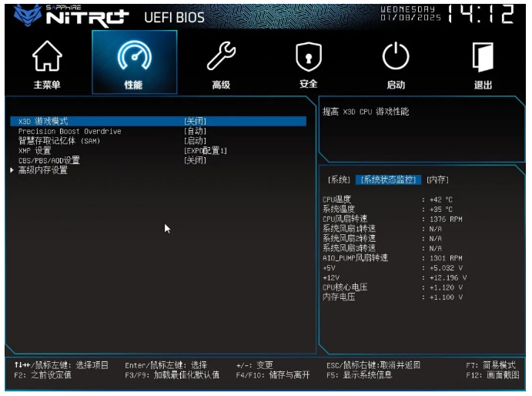Select the [系统状态监控] tab
The width and height of the screenshot is (532, 396).
pyautogui.click(x=388, y=180)
